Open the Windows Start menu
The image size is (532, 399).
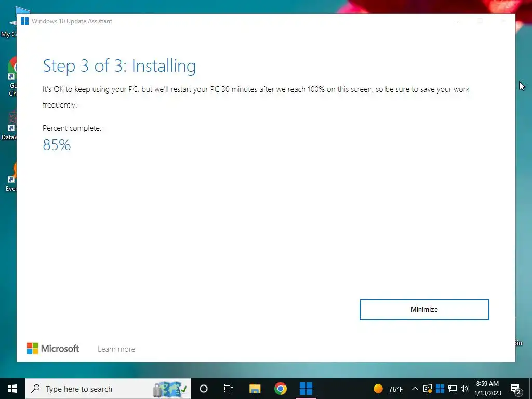[12, 389]
